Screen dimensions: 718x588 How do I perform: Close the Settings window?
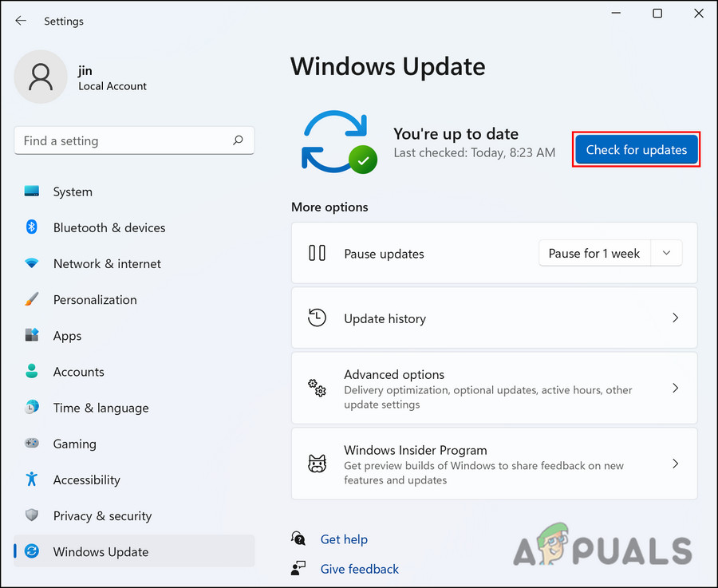tap(699, 14)
